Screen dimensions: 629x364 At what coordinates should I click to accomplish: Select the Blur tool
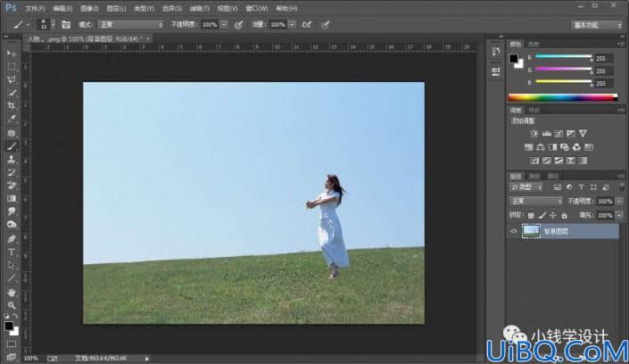[x=12, y=211]
